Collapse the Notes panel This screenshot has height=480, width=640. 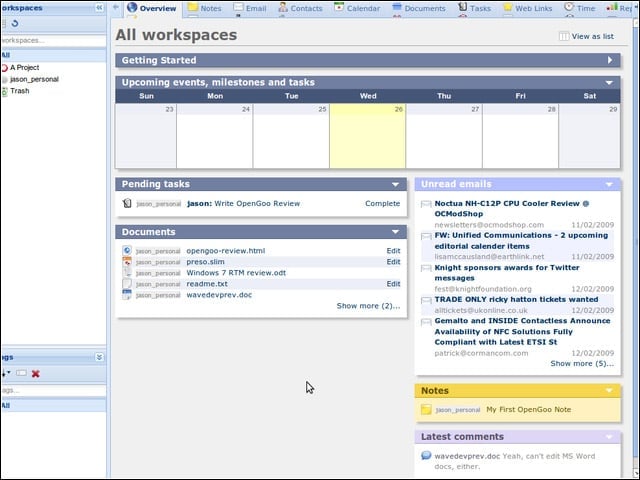(x=609, y=391)
